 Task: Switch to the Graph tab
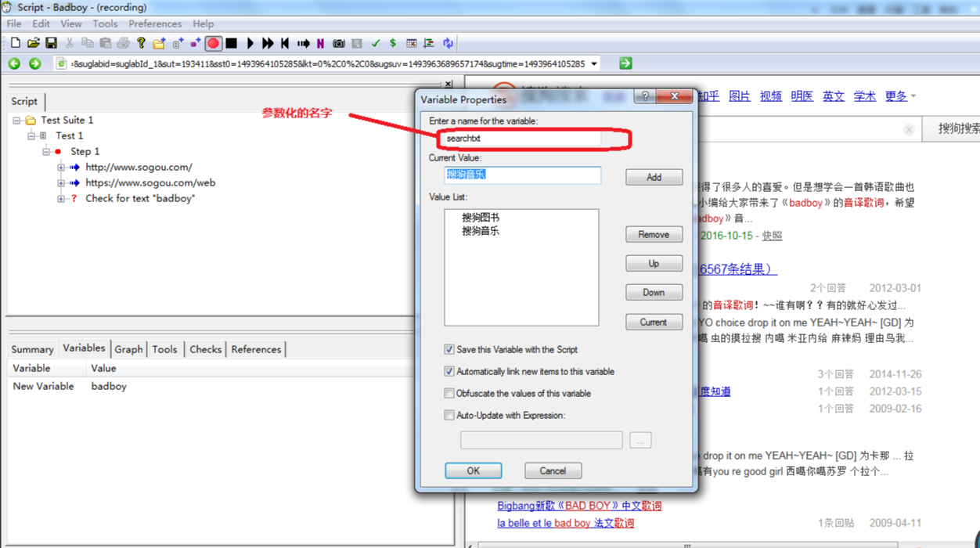pyautogui.click(x=129, y=349)
